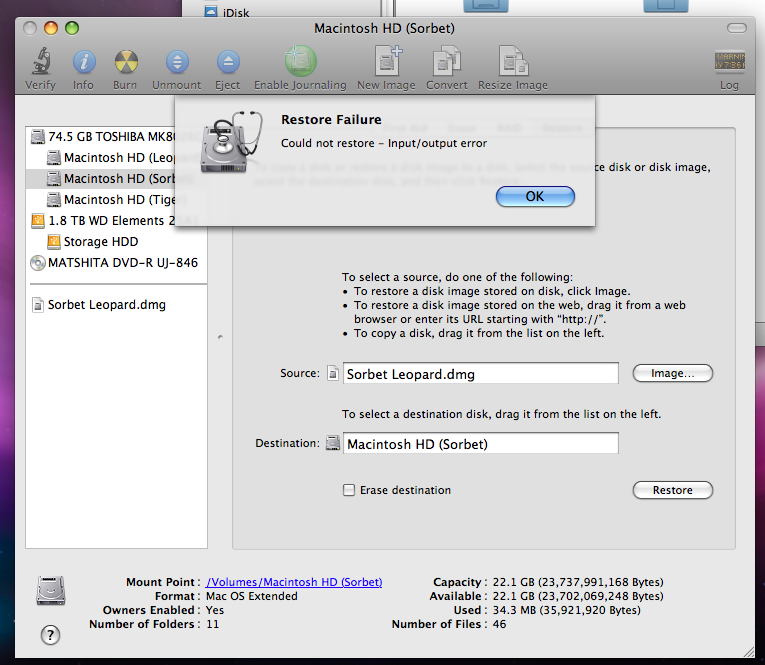This screenshot has height=665, width=765.
Task: Click the Capacity value 22.1 GB
Action: pos(578,582)
